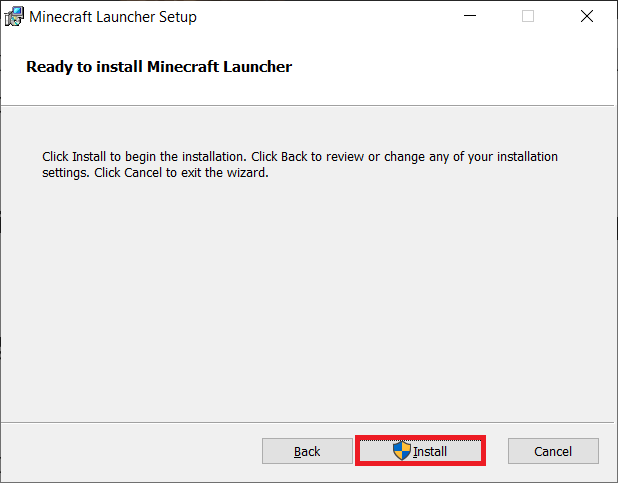Cancel the Minecraft Launcher setup wizard
This screenshot has width=618, height=483.
(x=553, y=451)
